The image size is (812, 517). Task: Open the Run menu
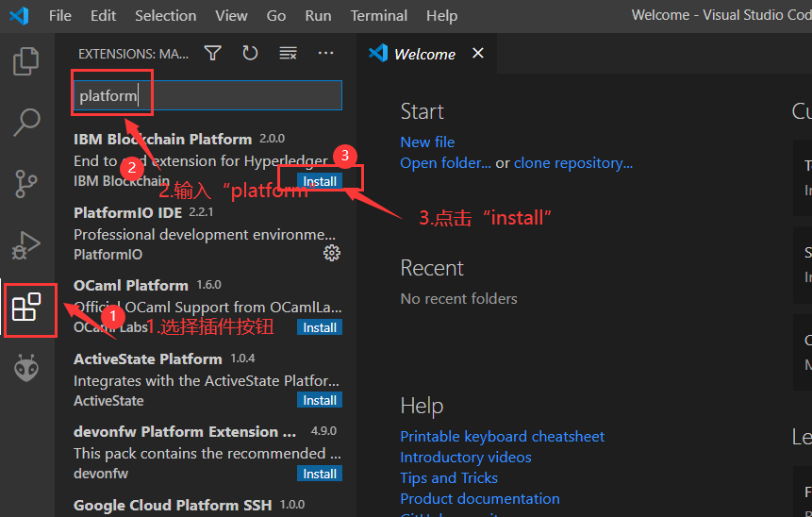tap(318, 15)
